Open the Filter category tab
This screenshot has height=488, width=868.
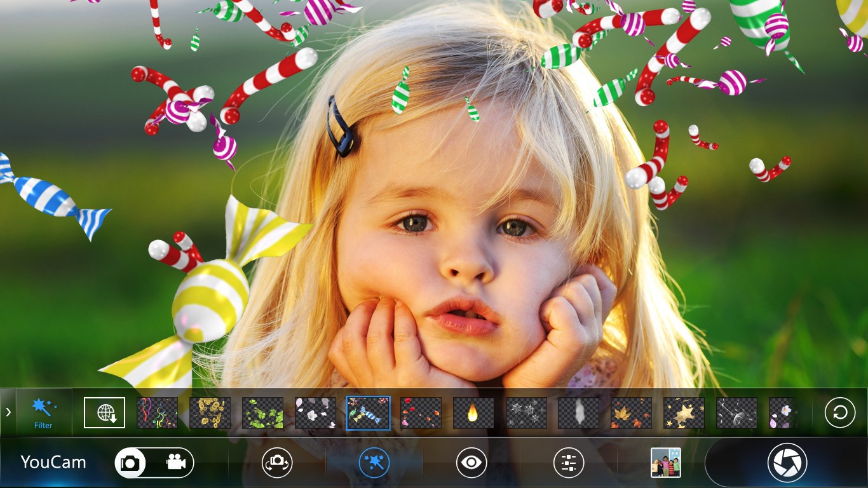point(44,413)
